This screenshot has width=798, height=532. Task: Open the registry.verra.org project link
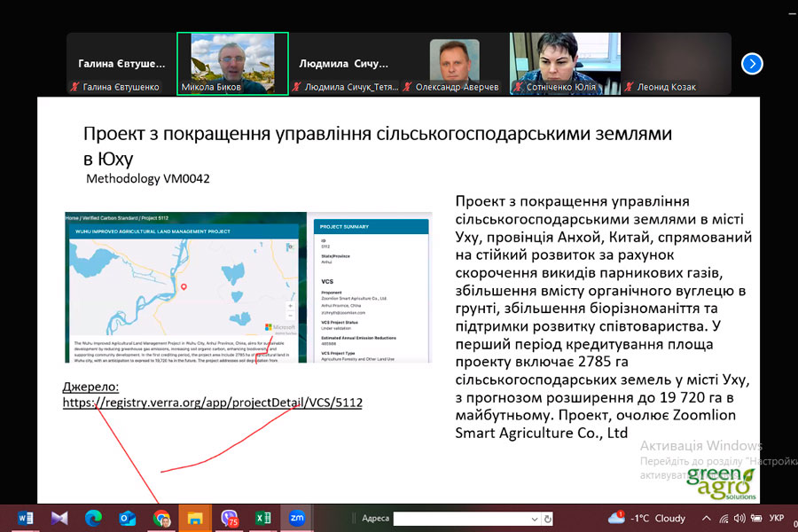click(x=213, y=403)
